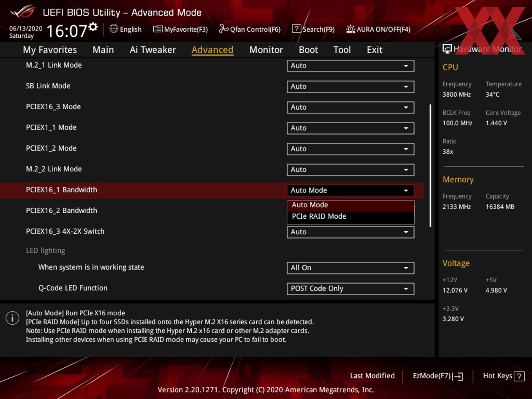Viewport: 532px width, 399px height.
Task: Click the 12.076 V voltage value
Action: click(455, 291)
